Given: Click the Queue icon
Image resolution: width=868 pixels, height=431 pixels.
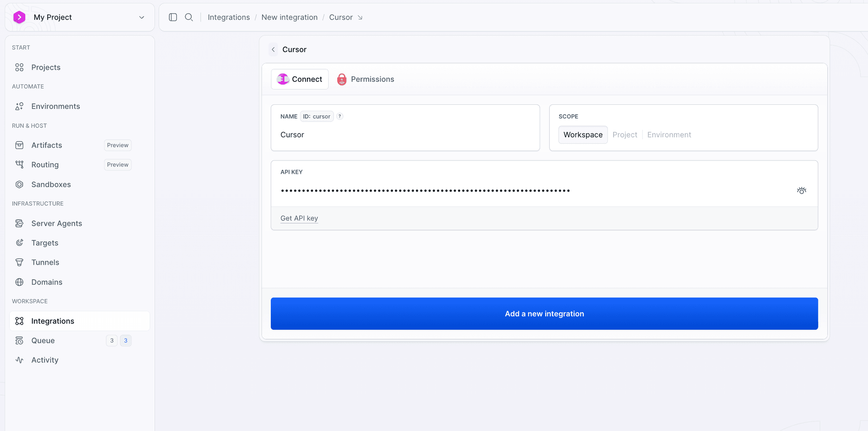Looking at the screenshot, I should (19, 341).
